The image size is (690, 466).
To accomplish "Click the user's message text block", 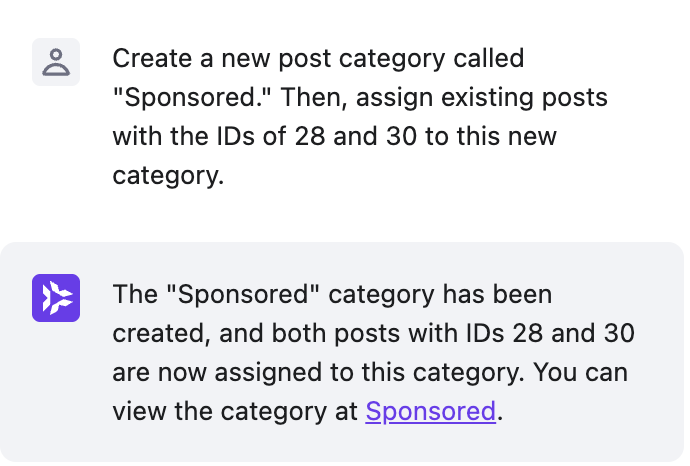I will 360,117.
